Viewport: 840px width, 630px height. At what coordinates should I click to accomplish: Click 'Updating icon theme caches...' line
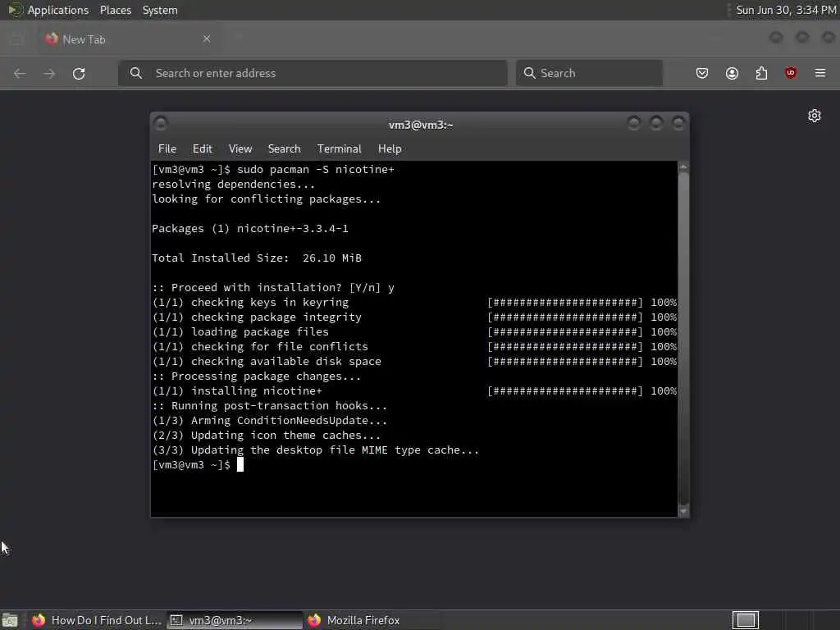click(x=285, y=436)
